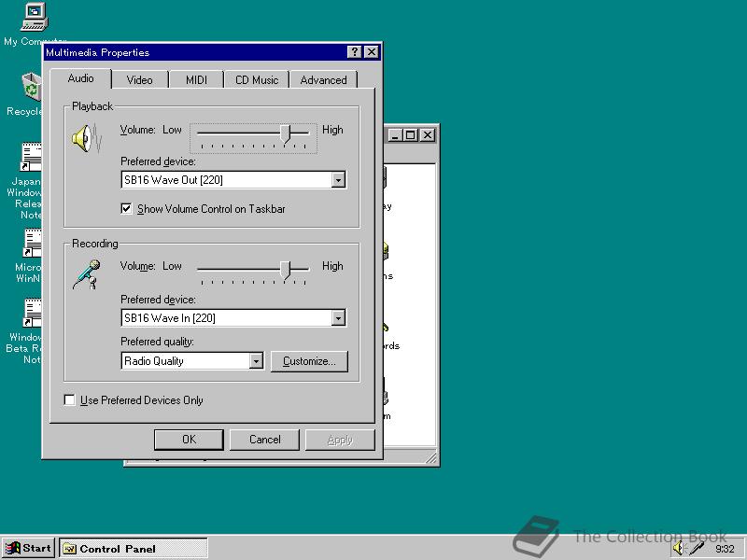
Task: Click the speaker icon in Playback section
Action: (87, 138)
